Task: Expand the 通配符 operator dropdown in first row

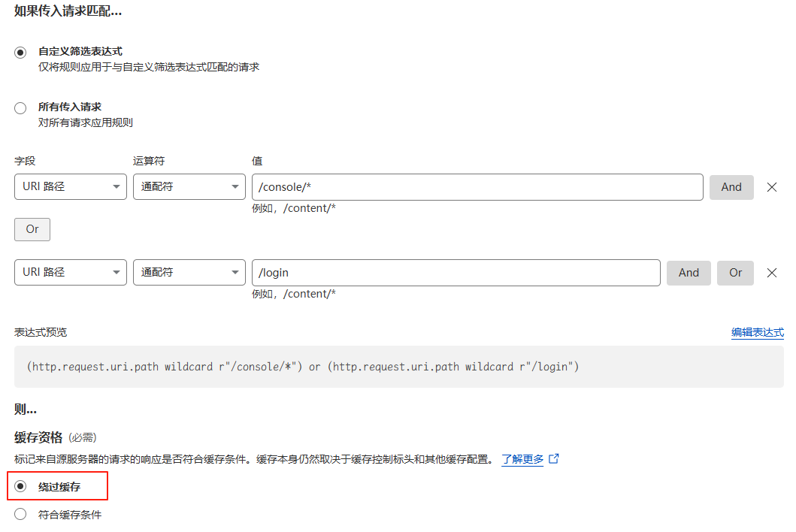Action: click(189, 187)
